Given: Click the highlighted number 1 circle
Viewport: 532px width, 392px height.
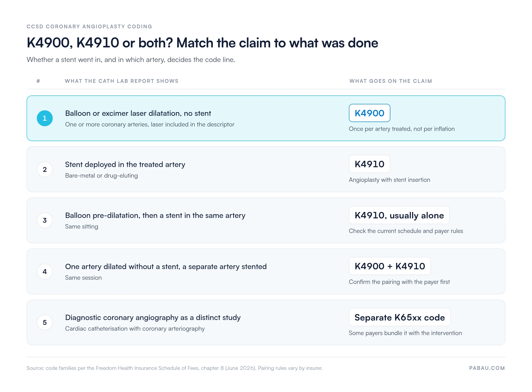Looking at the screenshot, I should 45,118.
